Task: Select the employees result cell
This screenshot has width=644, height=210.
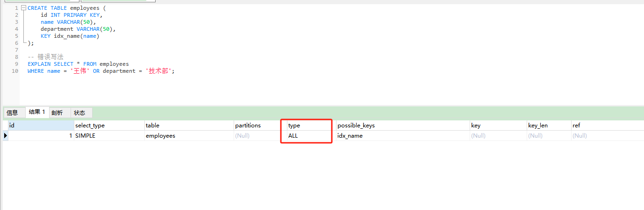Action: coord(189,136)
